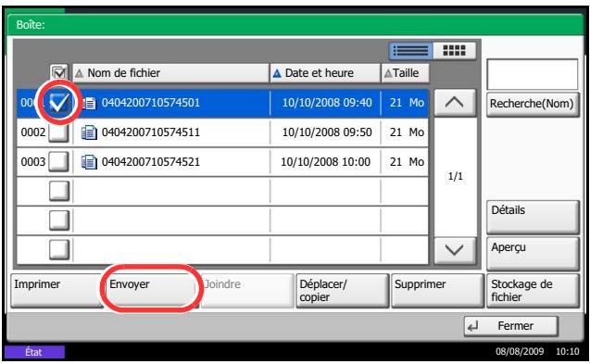Viewport: 590px width, 364px height.
Task: Click date 10/10/2008 09:40
Action: pos(327,103)
